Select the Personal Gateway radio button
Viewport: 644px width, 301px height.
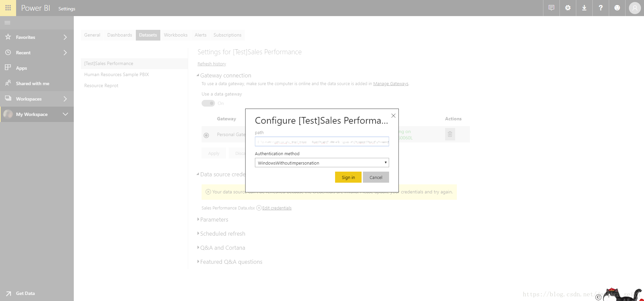[x=206, y=135]
